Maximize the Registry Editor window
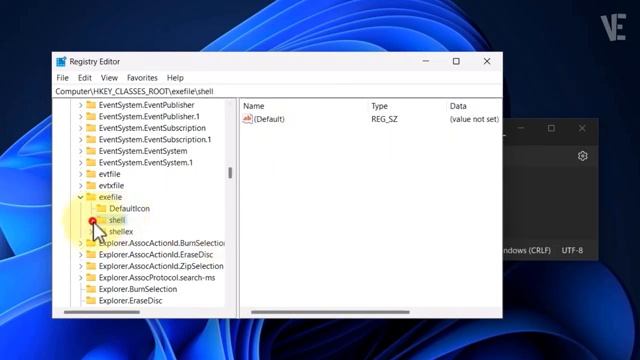Viewport: 640px width, 360px height. [x=456, y=61]
